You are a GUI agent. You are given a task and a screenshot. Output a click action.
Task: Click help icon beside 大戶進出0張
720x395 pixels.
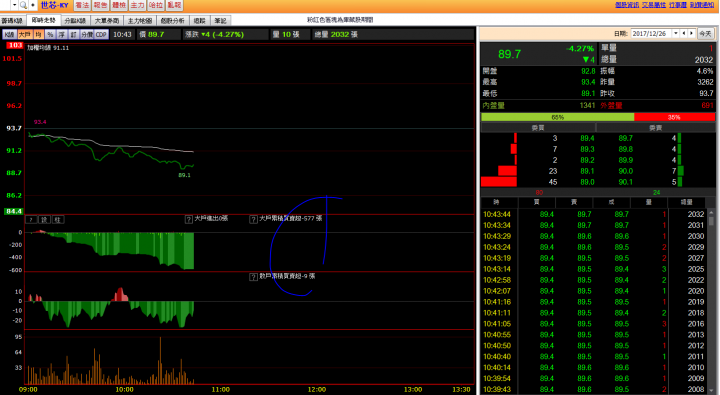tap(189, 219)
